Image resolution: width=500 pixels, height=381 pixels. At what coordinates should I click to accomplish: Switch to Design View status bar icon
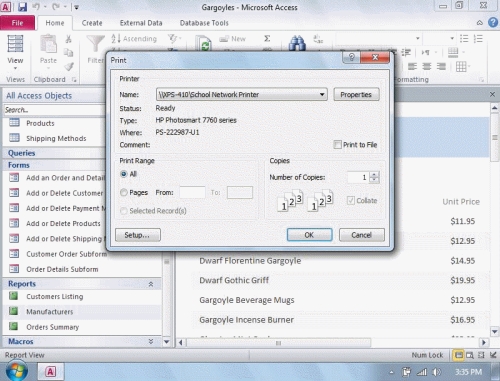click(493, 355)
